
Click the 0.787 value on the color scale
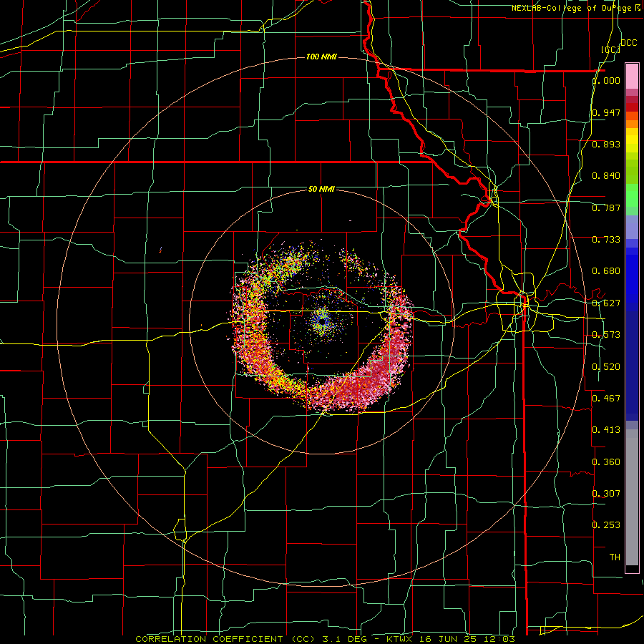click(606, 208)
